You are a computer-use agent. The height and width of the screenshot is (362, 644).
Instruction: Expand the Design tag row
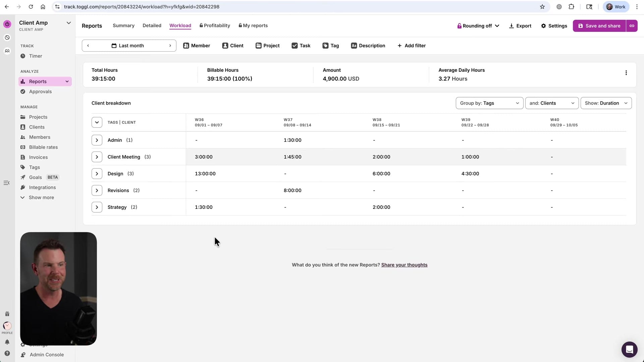point(97,174)
